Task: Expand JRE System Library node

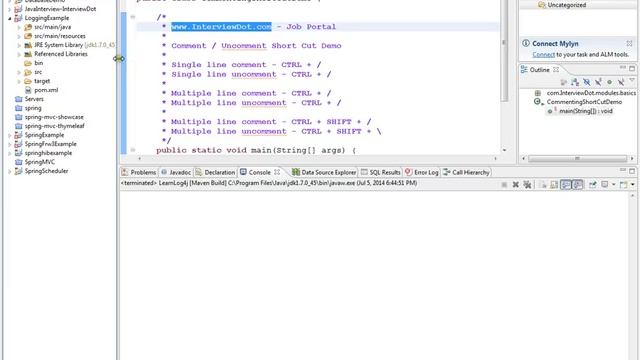Action: pos(19,45)
